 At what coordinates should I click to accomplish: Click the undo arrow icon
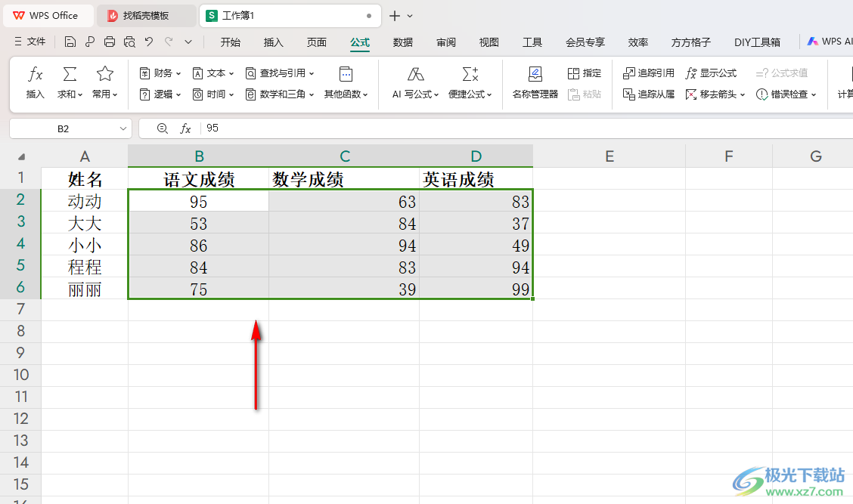click(149, 42)
